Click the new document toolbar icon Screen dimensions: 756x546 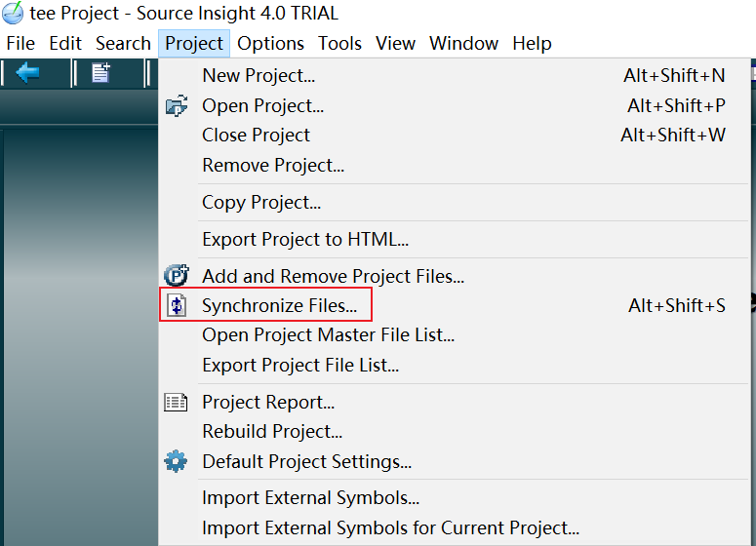(x=100, y=73)
